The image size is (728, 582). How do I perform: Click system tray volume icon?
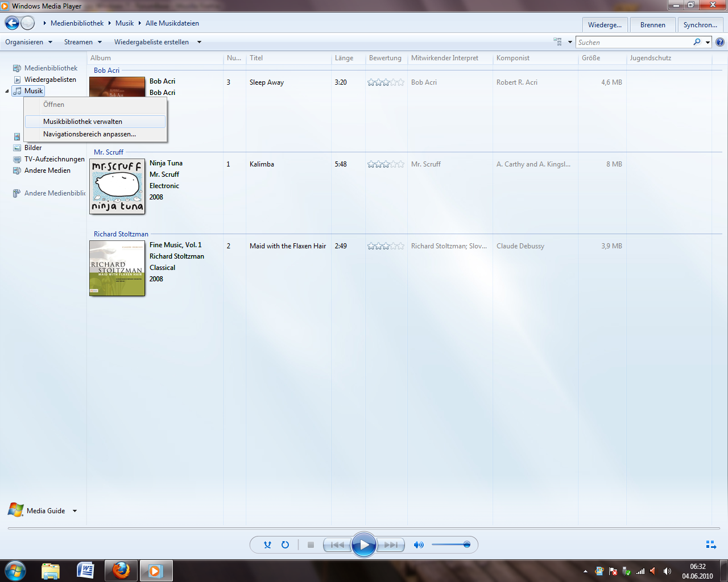pos(667,571)
